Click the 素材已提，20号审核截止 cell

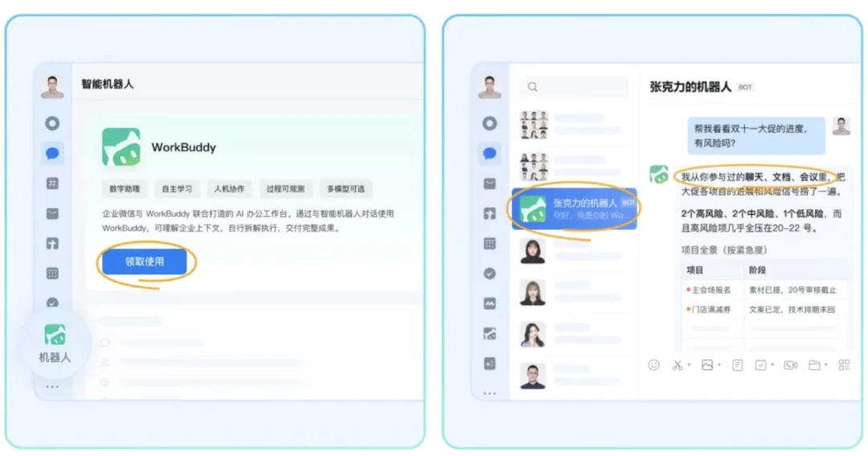tap(792, 290)
